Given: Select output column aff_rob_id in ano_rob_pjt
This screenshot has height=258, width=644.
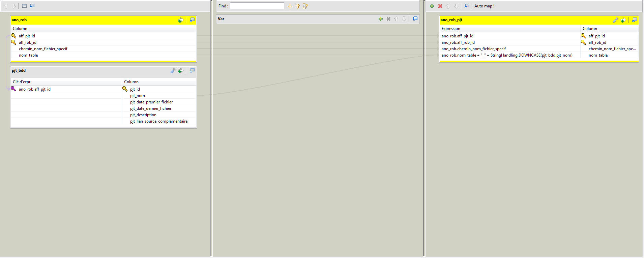Looking at the screenshot, I should point(610,42).
